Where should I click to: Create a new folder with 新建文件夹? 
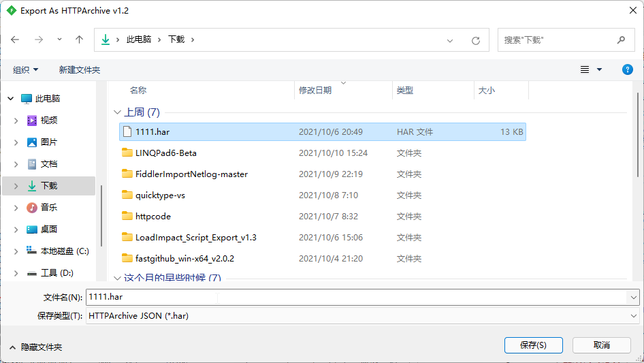coord(79,70)
